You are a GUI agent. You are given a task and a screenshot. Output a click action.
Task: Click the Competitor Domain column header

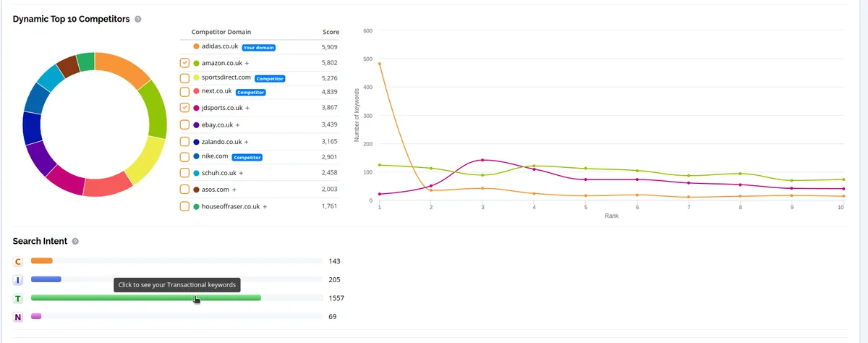click(x=221, y=33)
